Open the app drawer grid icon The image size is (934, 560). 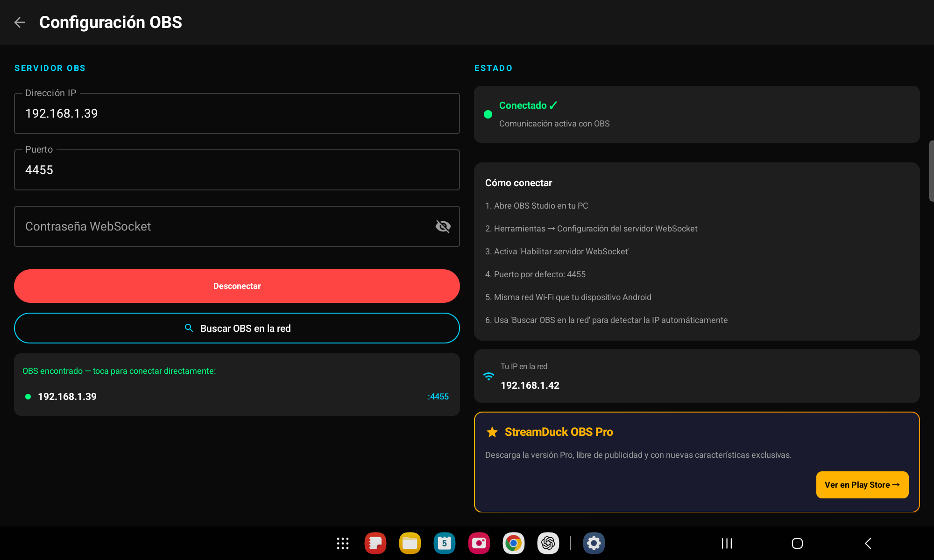click(342, 543)
